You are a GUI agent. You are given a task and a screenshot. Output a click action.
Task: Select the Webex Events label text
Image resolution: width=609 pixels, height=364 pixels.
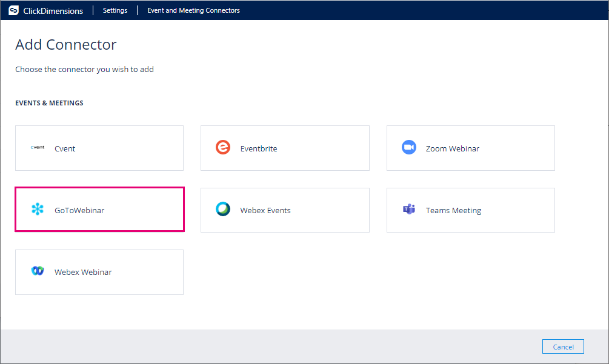click(x=265, y=210)
